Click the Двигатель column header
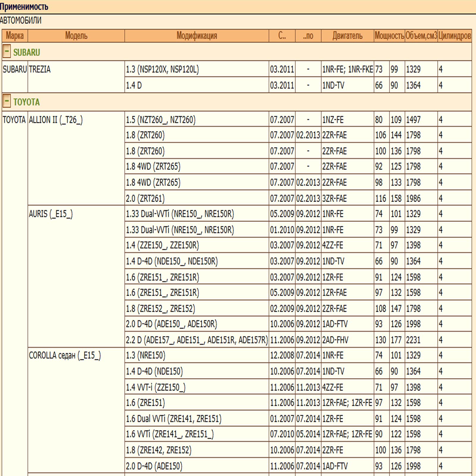Viewport: 476px width, 476px height. coord(347,36)
